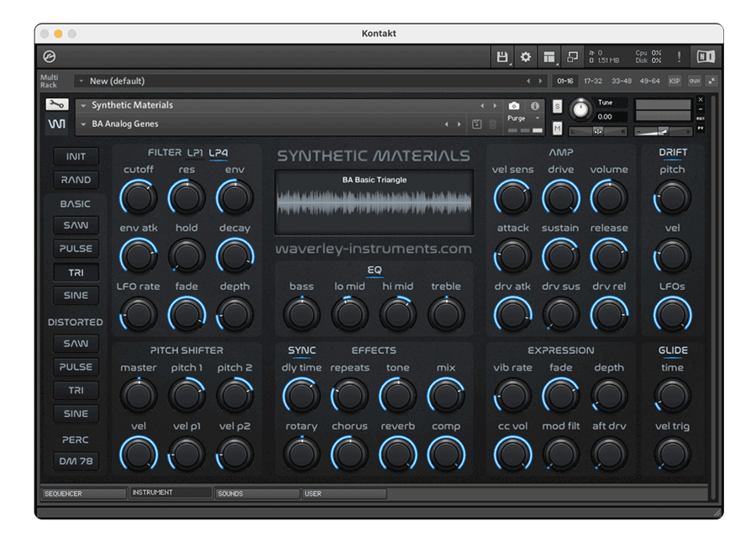Click the exclamation mark panic button
This screenshot has height=542, width=756.
click(679, 57)
